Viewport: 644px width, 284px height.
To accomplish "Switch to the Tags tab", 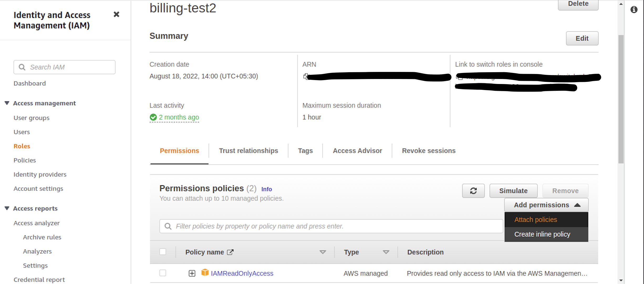I will pyautogui.click(x=305, y=151).
